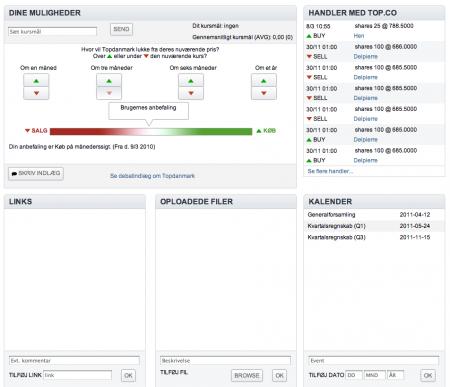Focus the MND month input field
The width and height of the screenshot is (450, 387).
(375, 375)
